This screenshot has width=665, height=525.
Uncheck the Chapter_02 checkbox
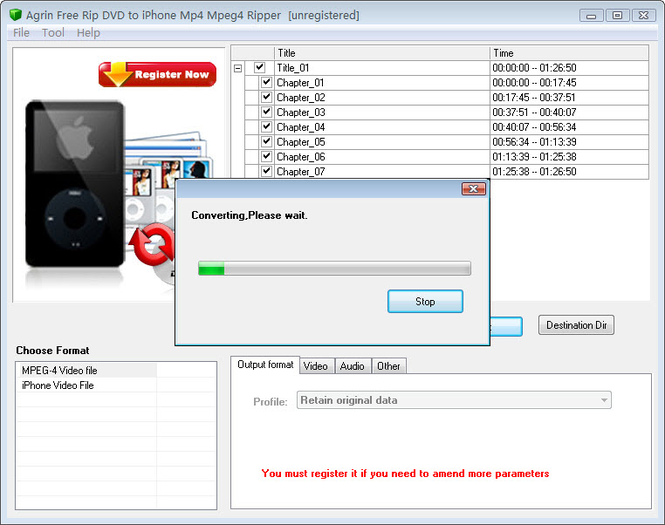[266, 97]
